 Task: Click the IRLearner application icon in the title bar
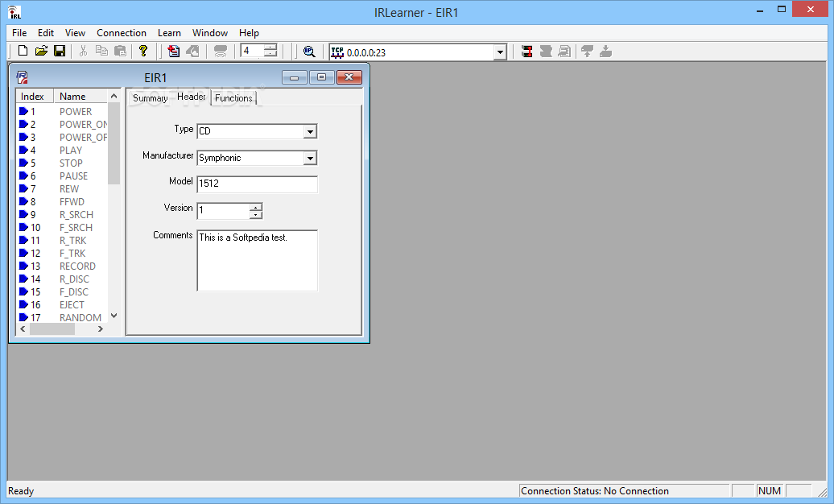click(14, 12)
